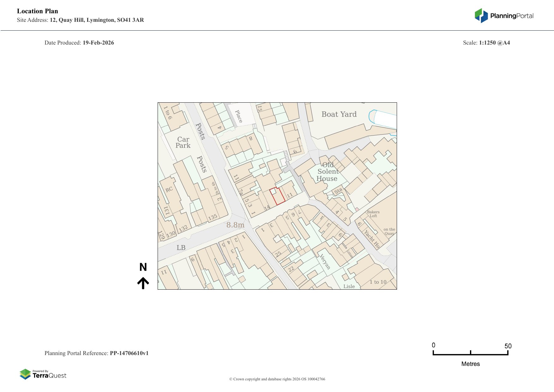Click the Location Plan heading
The image size is (554, 392).
38,11
